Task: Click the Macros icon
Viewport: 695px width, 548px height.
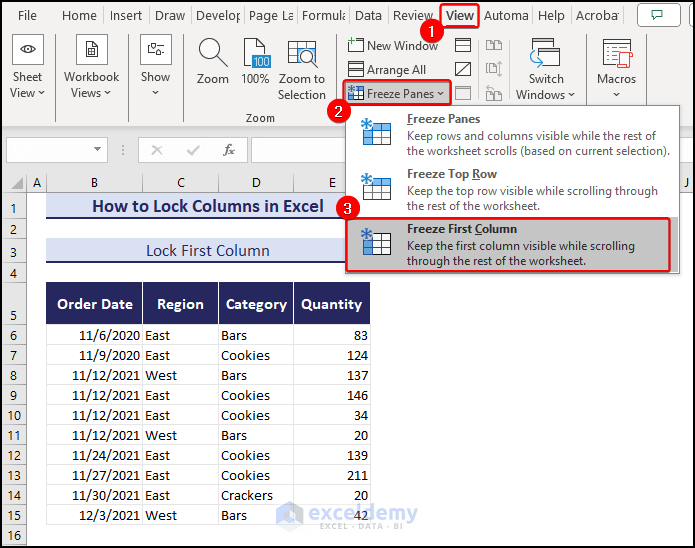Action: click(617, 54)
